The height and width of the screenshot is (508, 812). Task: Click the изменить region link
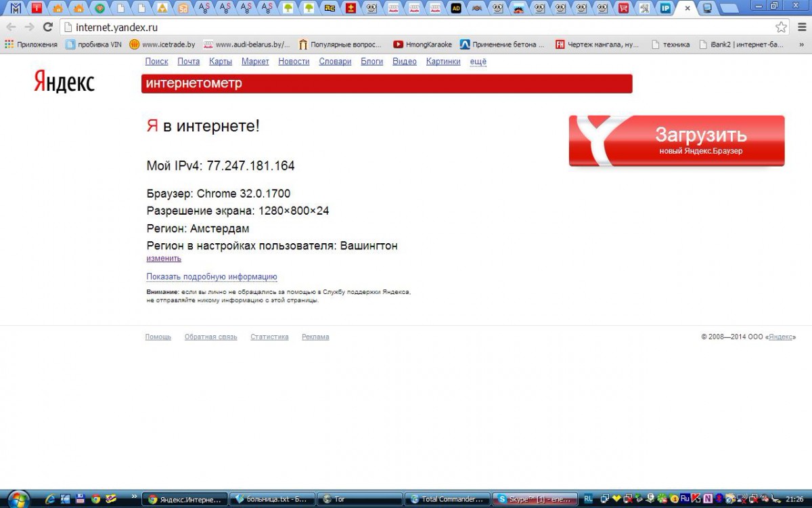(x=164, y=258)
